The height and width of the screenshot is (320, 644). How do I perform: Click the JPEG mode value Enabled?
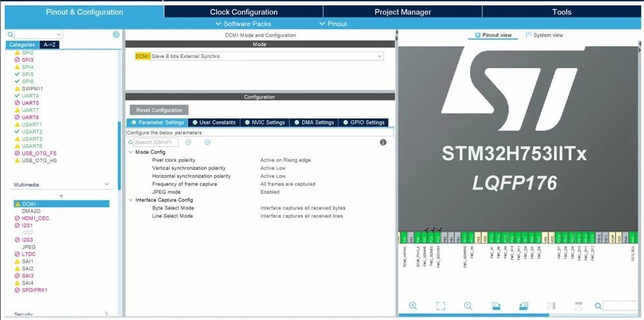(270, 192)
